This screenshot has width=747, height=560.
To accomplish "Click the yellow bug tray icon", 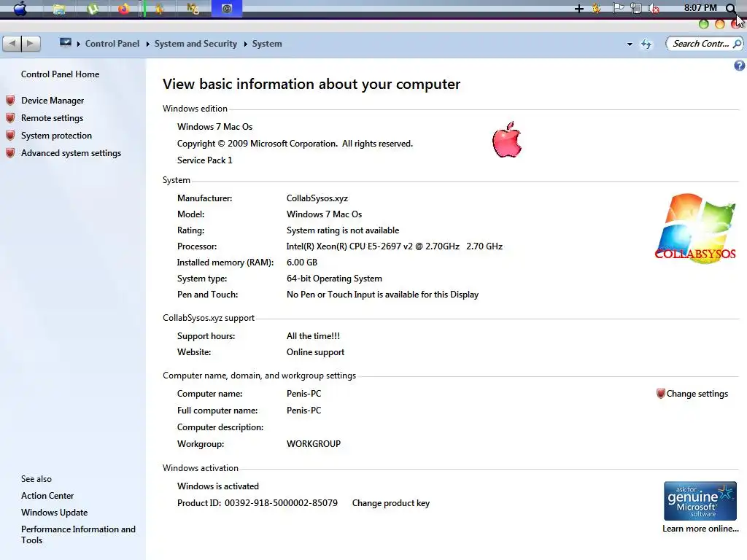I will (x=597, y=8).
